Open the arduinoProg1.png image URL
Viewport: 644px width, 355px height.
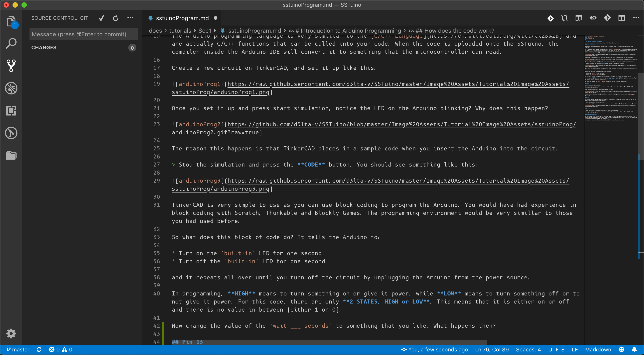point(398,84)
